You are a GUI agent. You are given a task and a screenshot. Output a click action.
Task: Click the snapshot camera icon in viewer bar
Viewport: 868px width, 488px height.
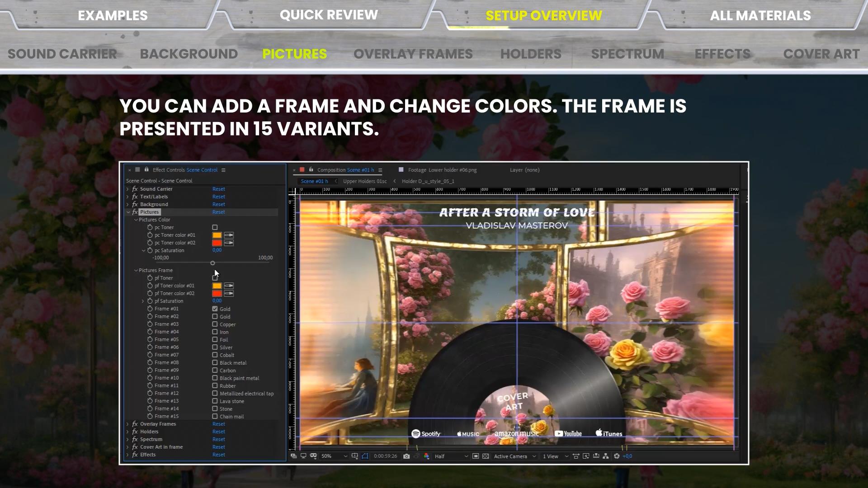coord(406,456)
